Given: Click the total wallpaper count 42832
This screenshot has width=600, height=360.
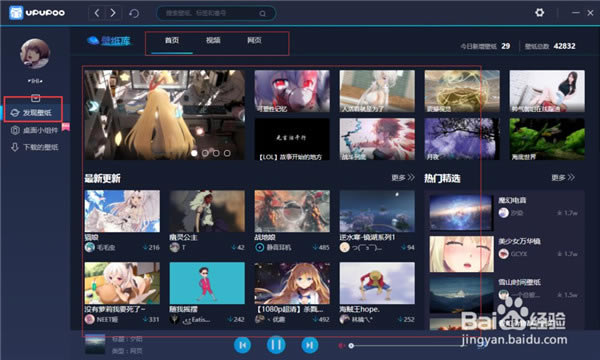Looking at the screenshot, I should coord(564,46).
